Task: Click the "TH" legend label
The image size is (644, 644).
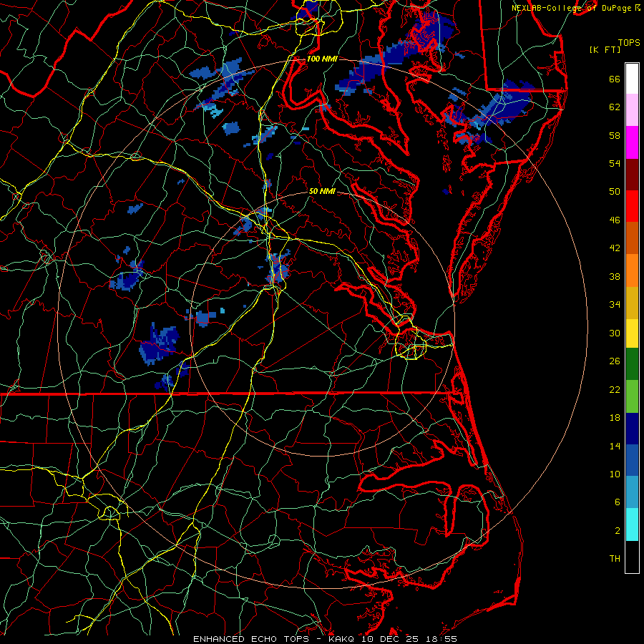Action: point(615,559)
